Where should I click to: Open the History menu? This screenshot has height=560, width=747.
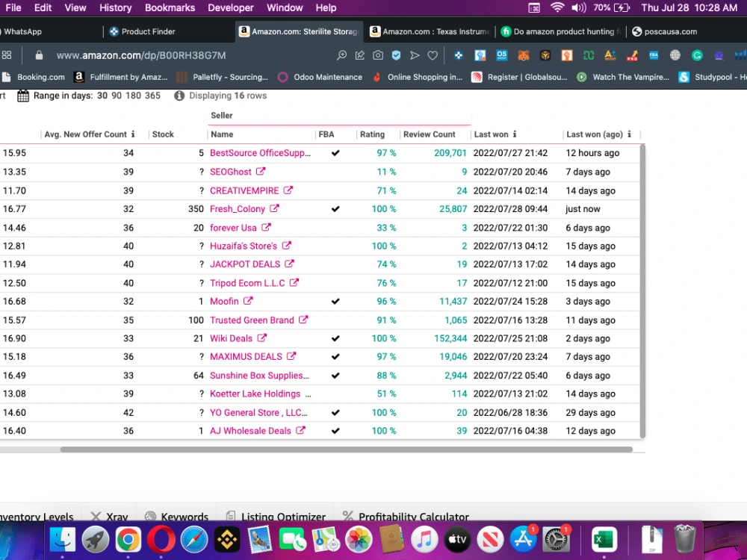pyautogui.click(x=115, y=7)
